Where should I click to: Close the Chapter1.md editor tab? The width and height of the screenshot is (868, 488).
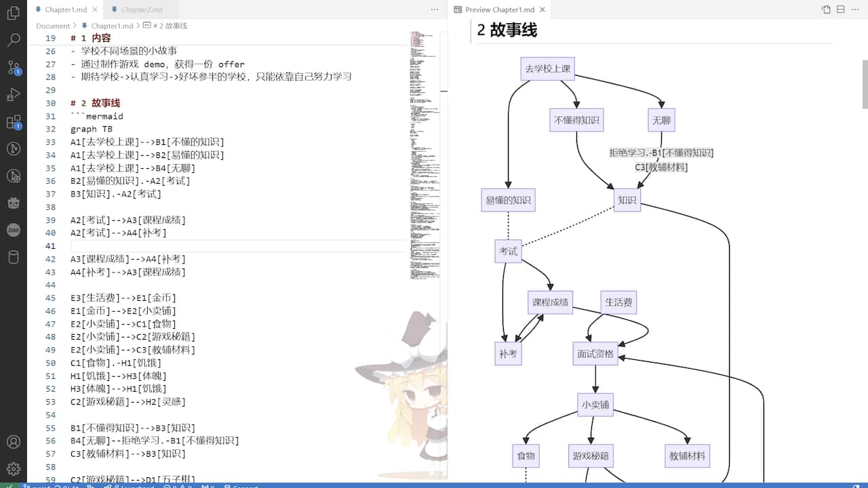point(94,9)
